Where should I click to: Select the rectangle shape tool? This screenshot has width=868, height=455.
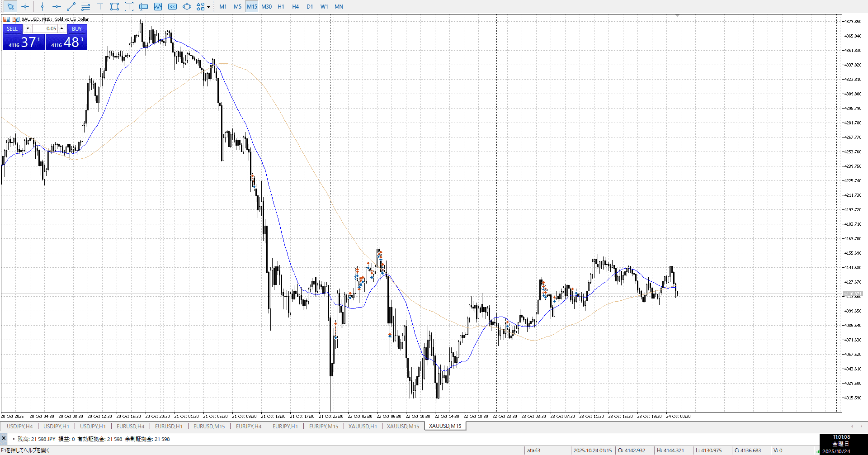pyautogui.click(x=114, y=6)
